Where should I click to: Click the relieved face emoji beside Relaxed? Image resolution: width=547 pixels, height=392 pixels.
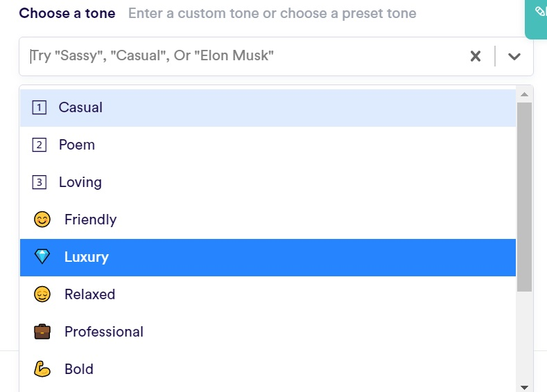coord(42,294)
